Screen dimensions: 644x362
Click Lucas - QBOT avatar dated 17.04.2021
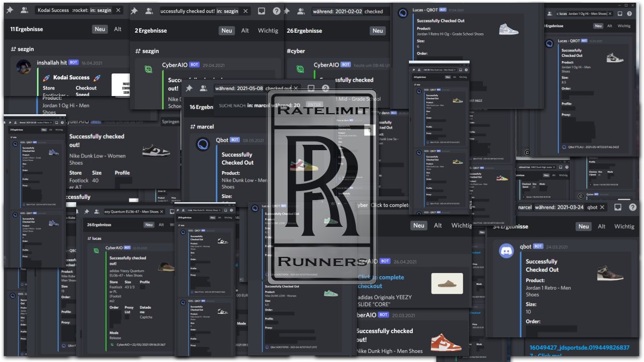click(x=403, y=13)
